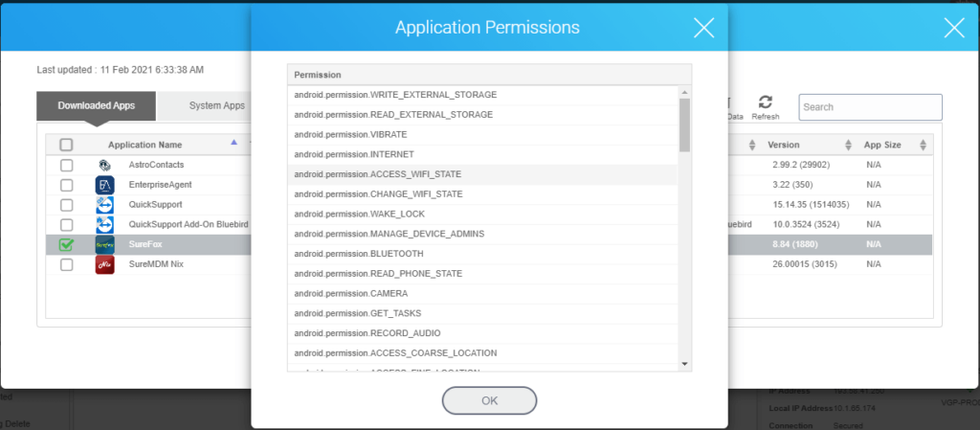Toggle the select-all applications checkbox
Image resolution: width=980 pixels, height=430 pixels.
tap(66, 145)
